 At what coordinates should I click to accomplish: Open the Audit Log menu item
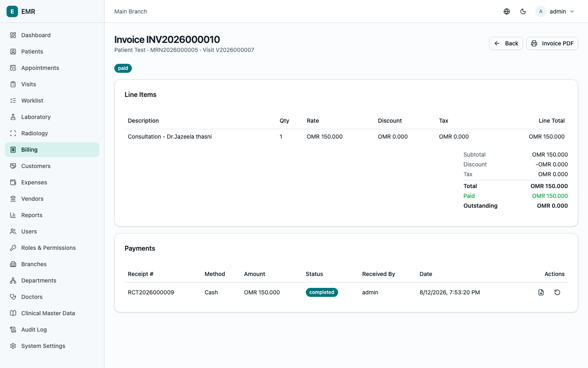click(x=52, y=330)
